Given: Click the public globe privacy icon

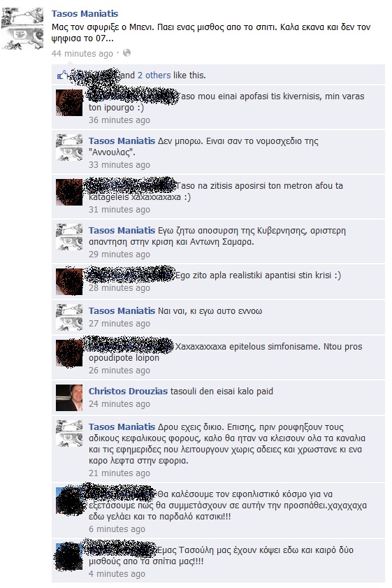Looking at the screenshot, I should click(126, 53).
